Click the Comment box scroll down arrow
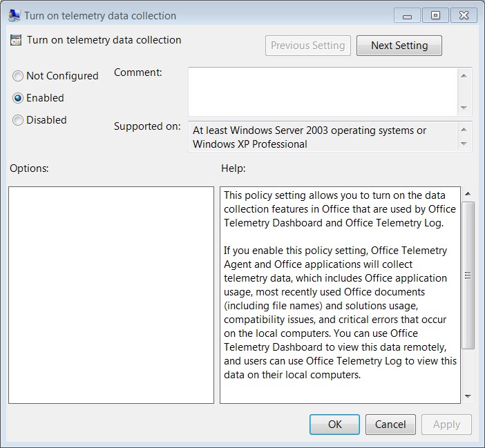 point(464,108)
